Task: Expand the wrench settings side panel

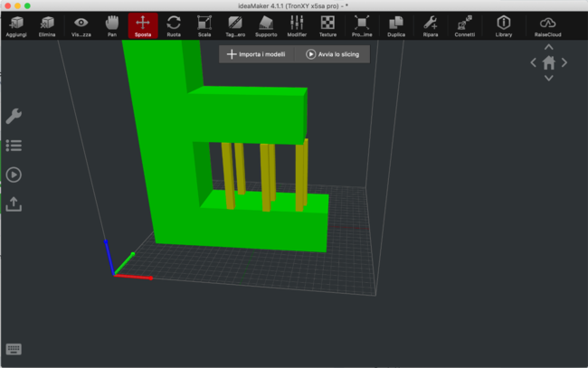Action: (14, 116)
